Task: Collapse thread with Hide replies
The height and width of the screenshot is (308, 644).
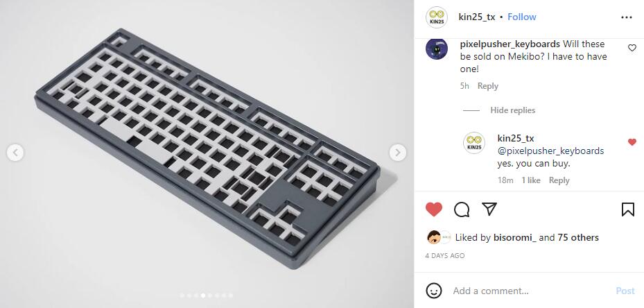Action: [512, 110]
